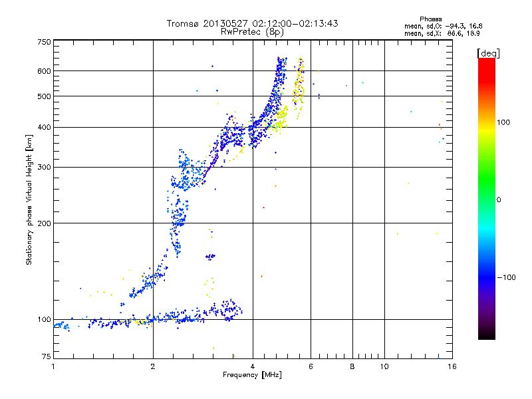Click the 'mean, sd,X: 86.6, 18.9' line
The image size is (532, 399).
tap(442, 33)
